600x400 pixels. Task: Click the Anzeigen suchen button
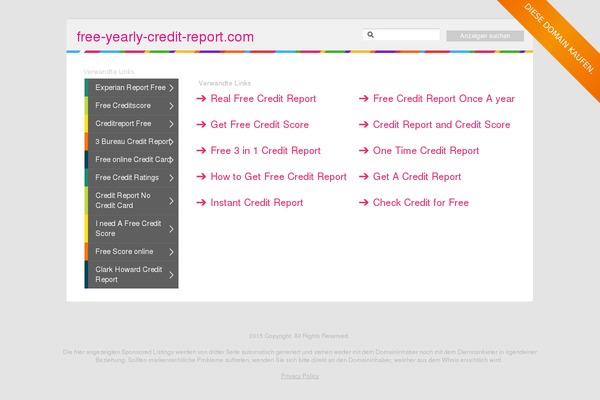(x=485, y=36)
